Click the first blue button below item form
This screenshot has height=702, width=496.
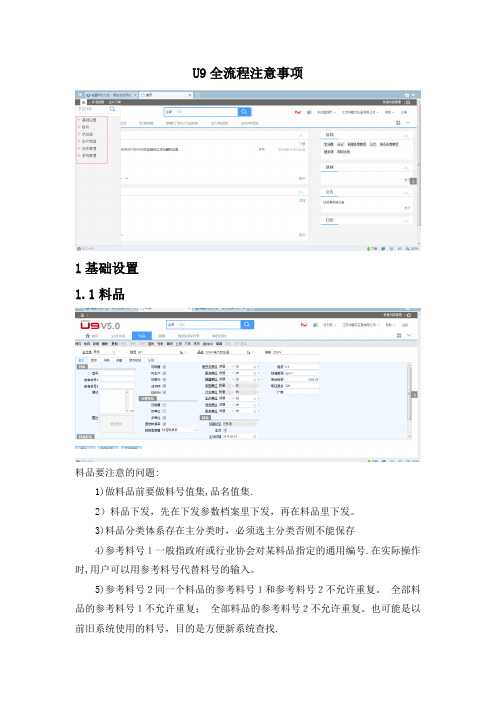point(85,448)
